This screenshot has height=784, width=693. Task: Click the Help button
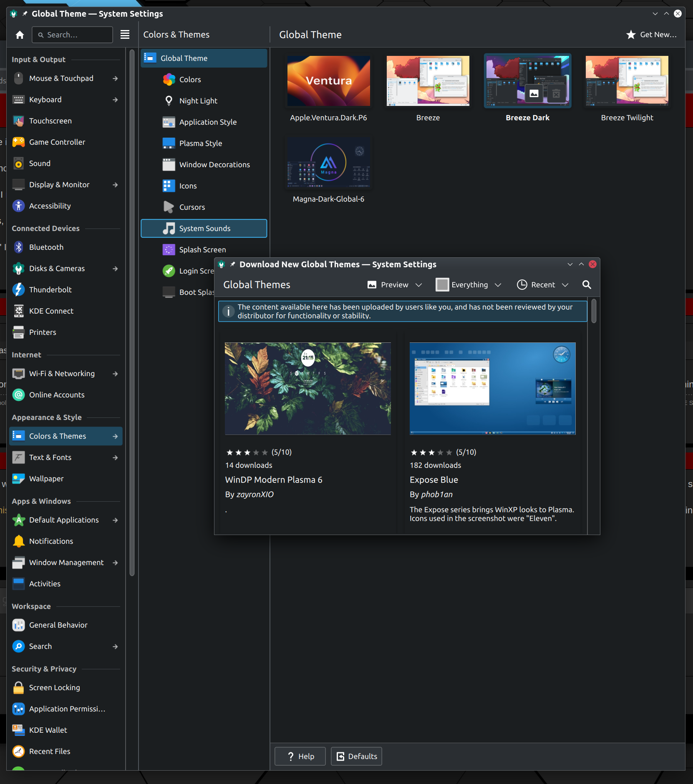coord(300,756)
